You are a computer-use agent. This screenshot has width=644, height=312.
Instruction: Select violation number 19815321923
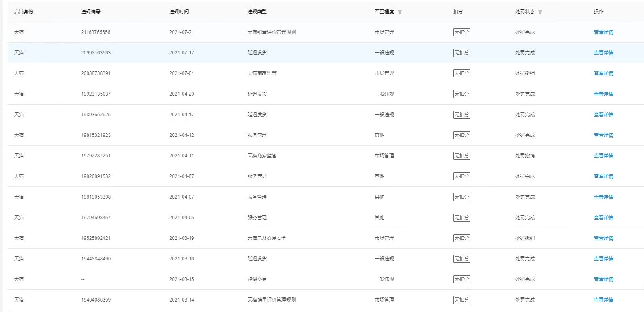tap(96, 135)
